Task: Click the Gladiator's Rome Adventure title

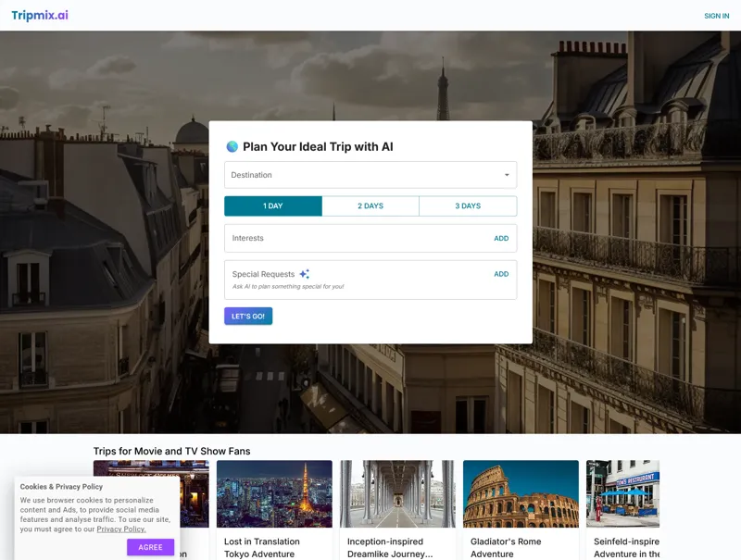Action: (506, 548)
